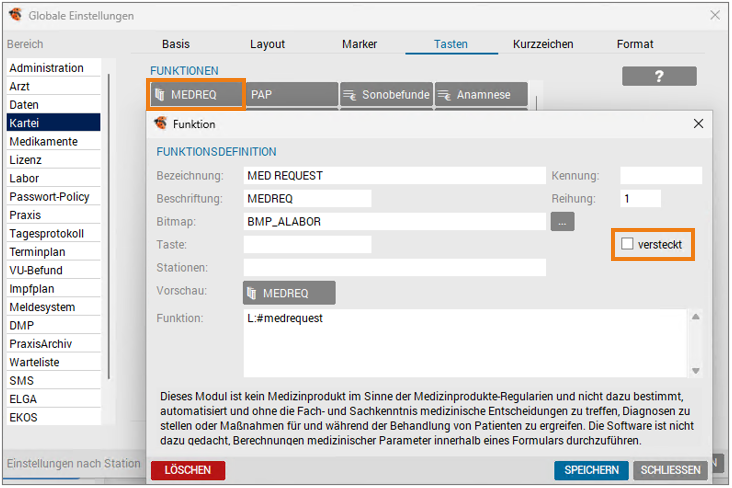Click the Beschriftung field MEDREQ
732x488 pixels.
click(x=307, y=198)
